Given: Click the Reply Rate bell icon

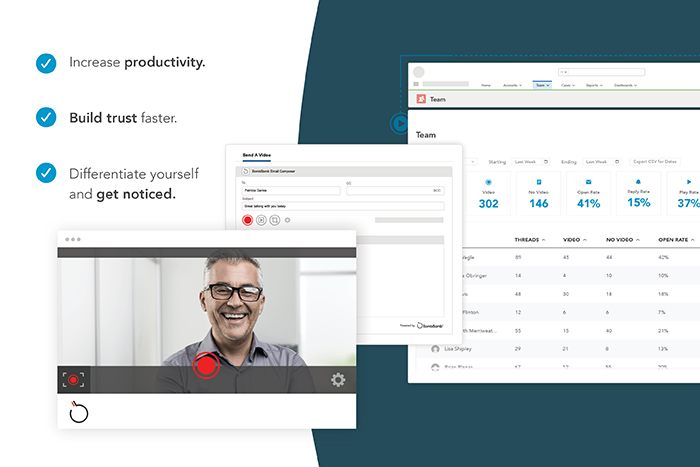Looking at the screenshot, I should tap(638, 182).
